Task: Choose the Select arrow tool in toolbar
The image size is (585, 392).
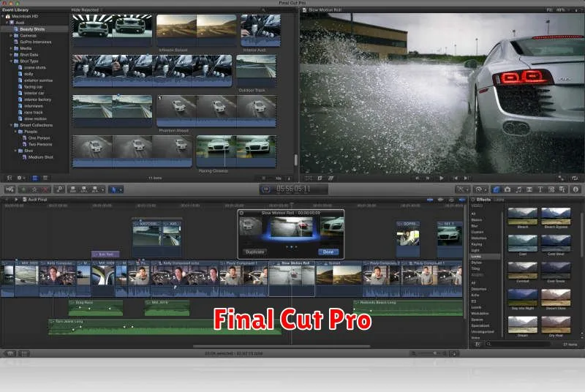Action: point(114,189)
